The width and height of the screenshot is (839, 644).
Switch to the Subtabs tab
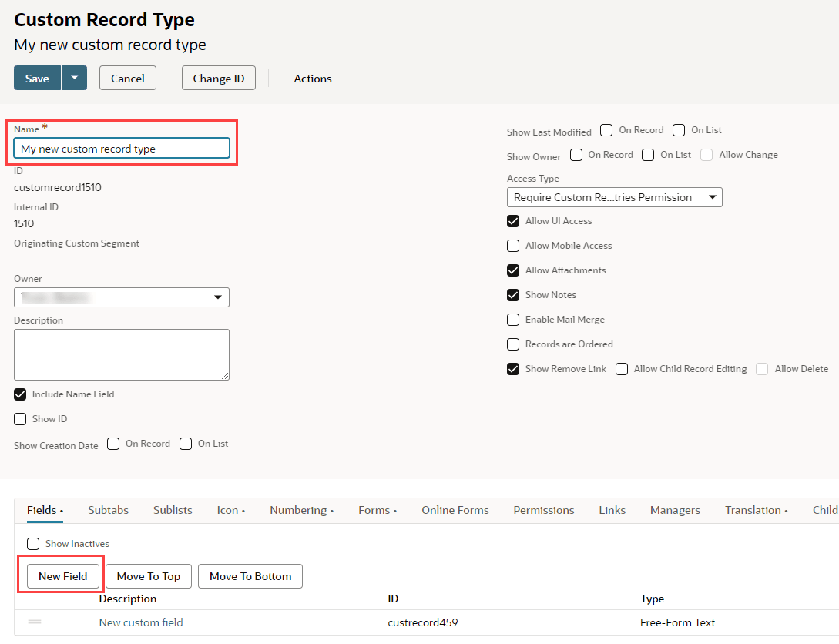click(x=108, y=509)
